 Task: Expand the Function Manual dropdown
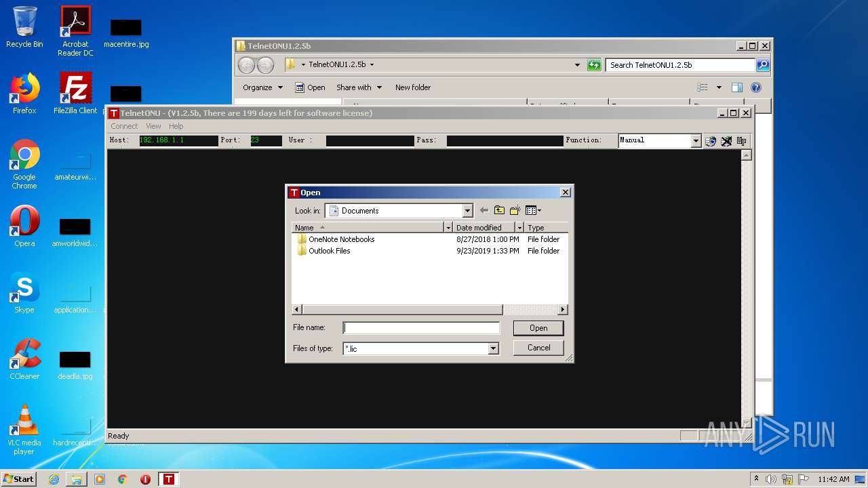[x=696, y=141]
